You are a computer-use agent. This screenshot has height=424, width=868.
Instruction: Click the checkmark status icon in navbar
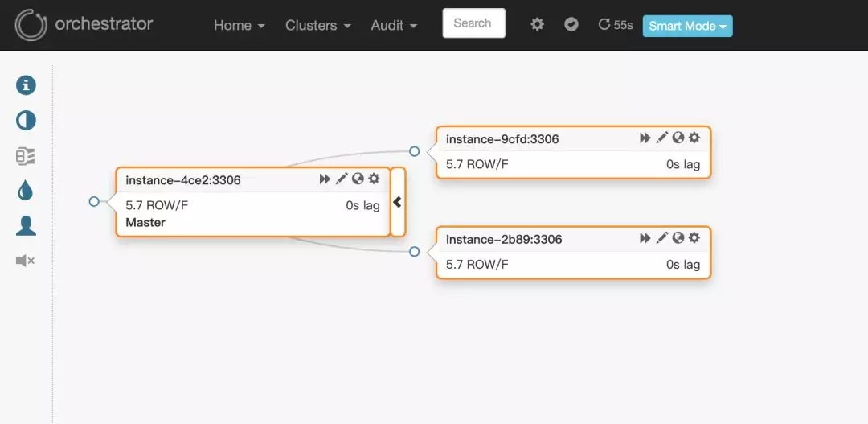click(571, 24)
